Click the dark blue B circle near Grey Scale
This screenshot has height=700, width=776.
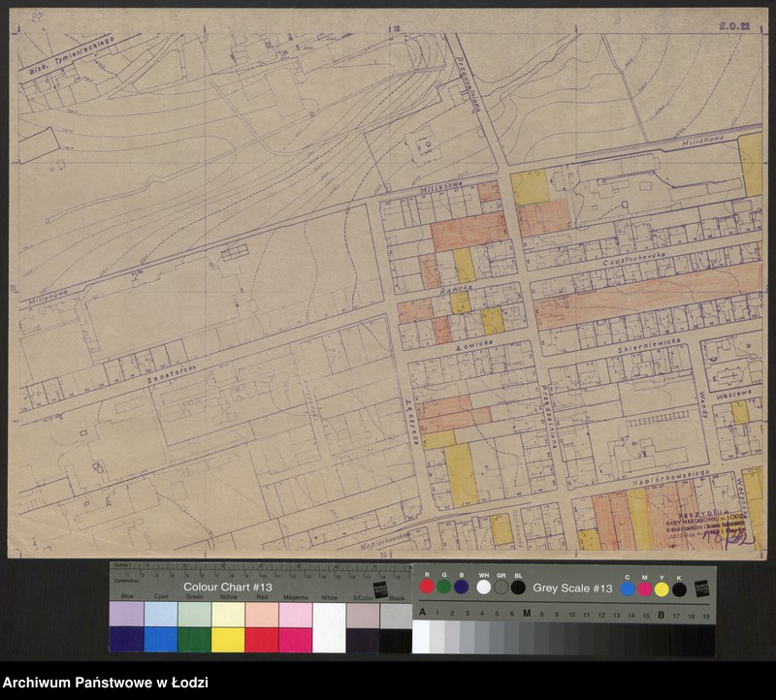coord(462,587)
